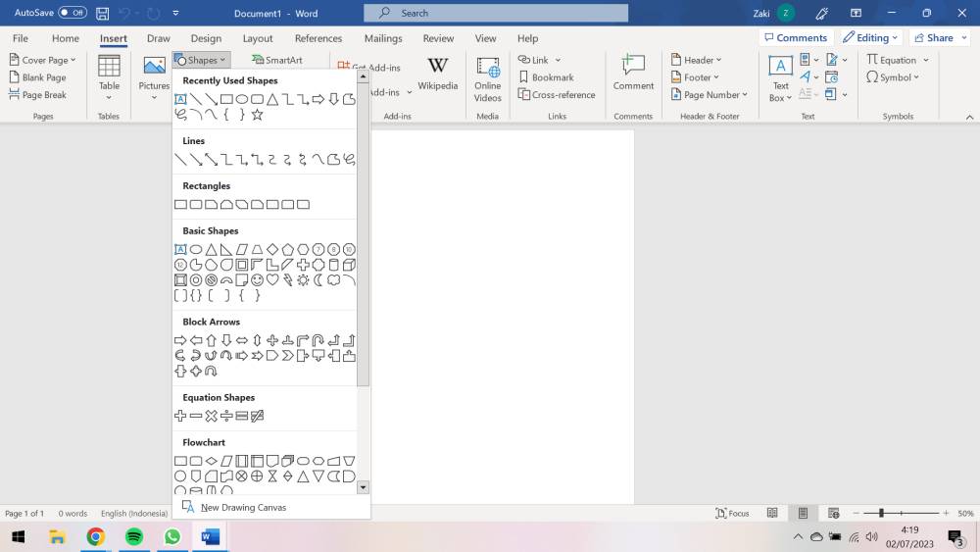980x552 pixels.
Task: Click the shapes gallery scroll up arrow
Action: click(363, 76)
